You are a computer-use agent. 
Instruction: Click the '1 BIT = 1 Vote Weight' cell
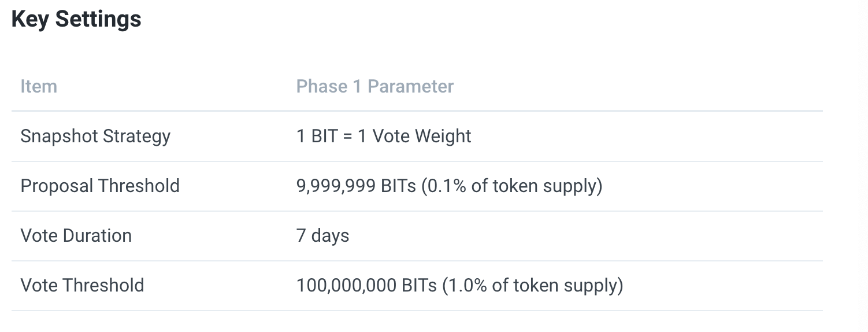coord(384,136)
